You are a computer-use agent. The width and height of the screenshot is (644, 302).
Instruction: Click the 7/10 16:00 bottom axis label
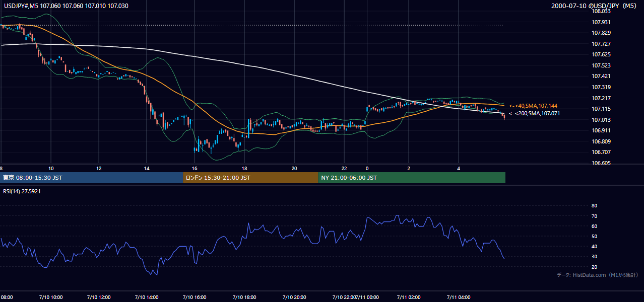click(195, 297)
